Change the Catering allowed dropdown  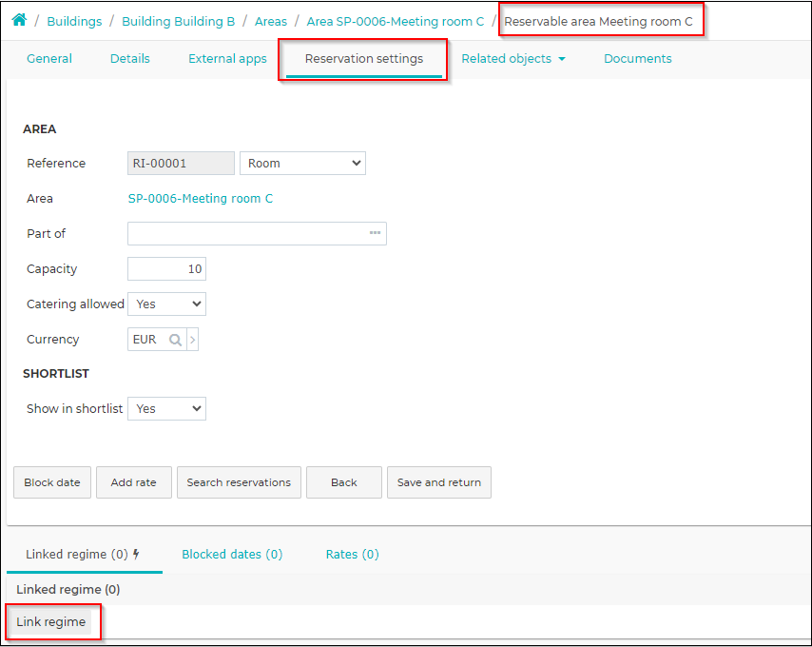pos(166,304)
